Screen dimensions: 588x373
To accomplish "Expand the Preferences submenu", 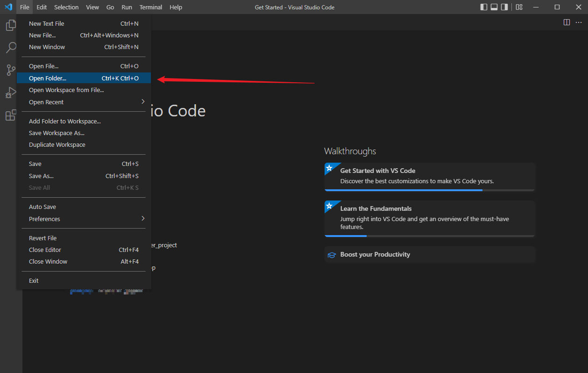I will point(84,219).
